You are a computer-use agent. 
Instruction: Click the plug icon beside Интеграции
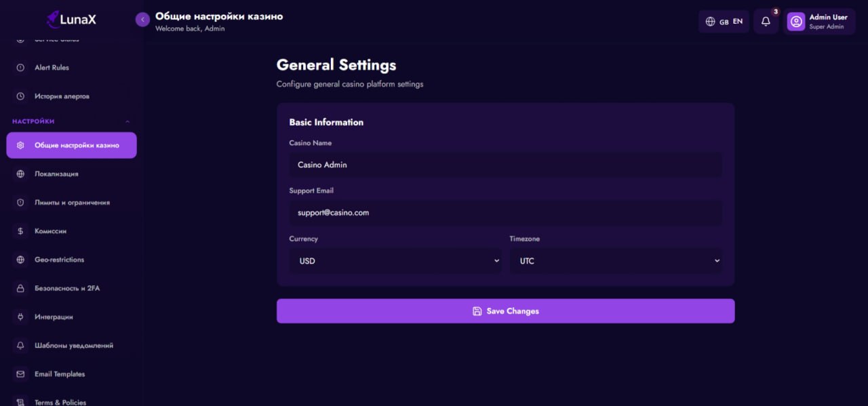coord(20,317)
